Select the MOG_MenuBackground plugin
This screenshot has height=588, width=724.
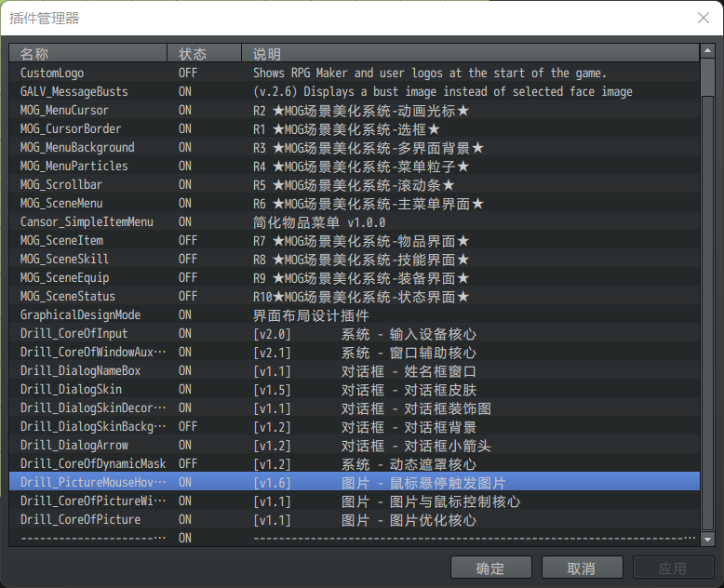click(355, 147)
